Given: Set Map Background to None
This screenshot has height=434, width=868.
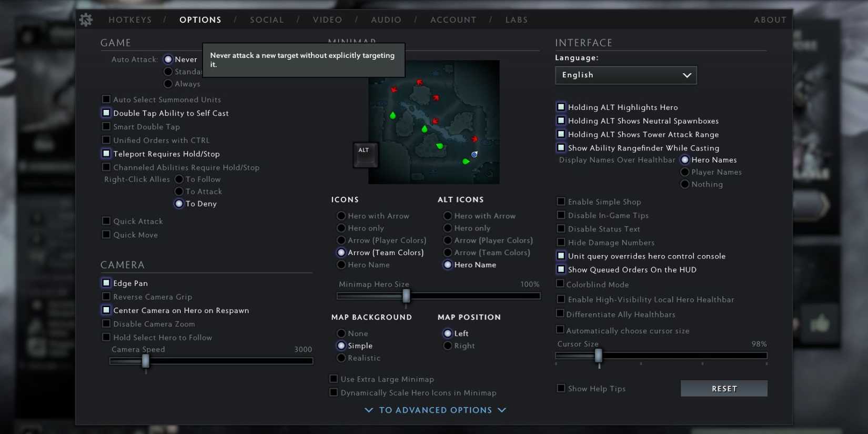Looking at the screenshot, I should 341,334.
